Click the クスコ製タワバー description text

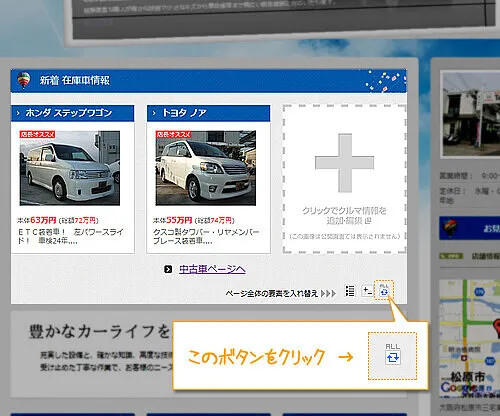206,236
